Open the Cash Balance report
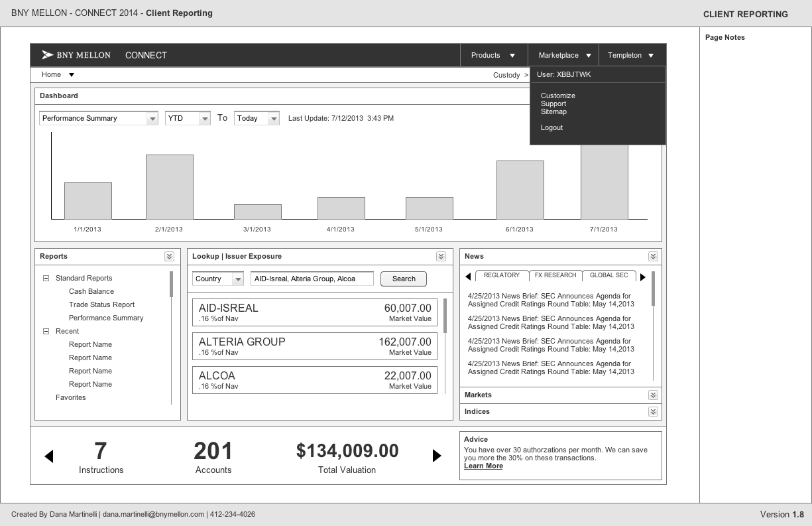 (91, 291)
